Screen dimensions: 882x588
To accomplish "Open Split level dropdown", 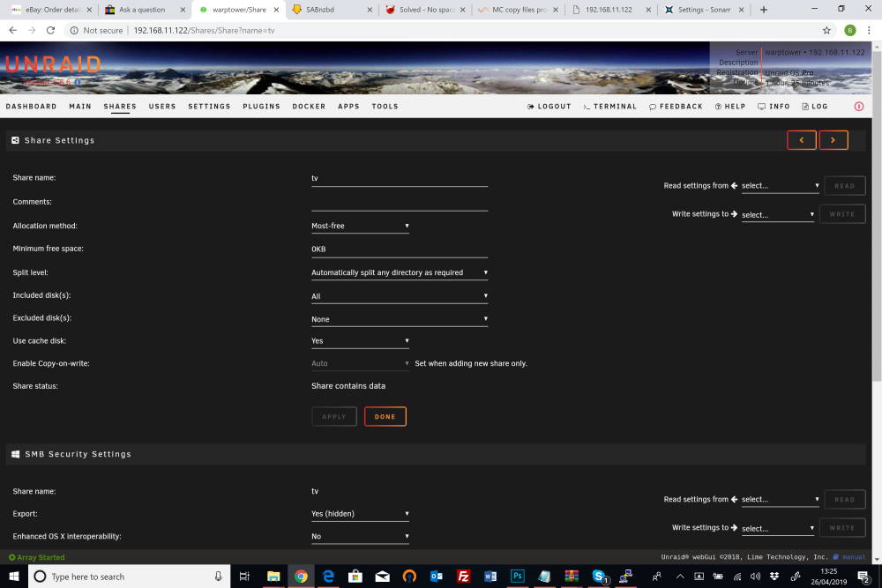I will click(400, 272).
